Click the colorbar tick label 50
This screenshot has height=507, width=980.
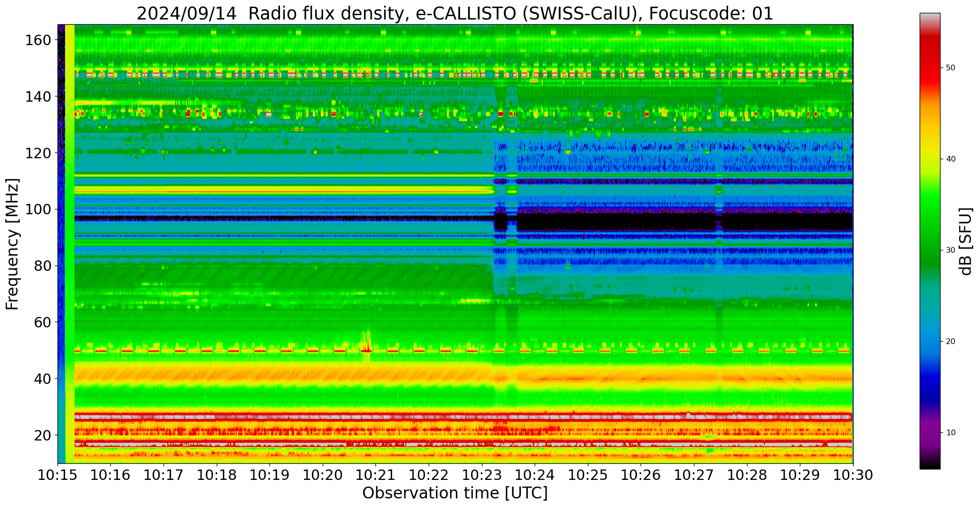tap(951, 68)
